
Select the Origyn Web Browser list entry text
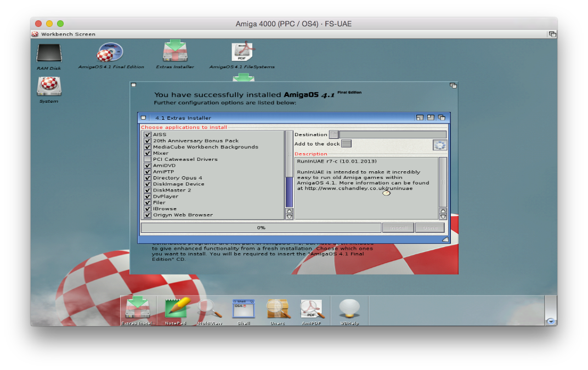coord(183,215)
